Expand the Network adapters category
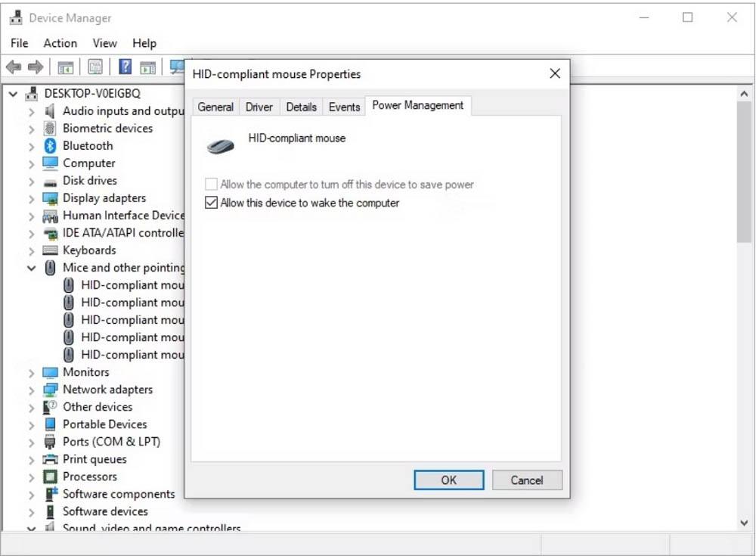 31,390
